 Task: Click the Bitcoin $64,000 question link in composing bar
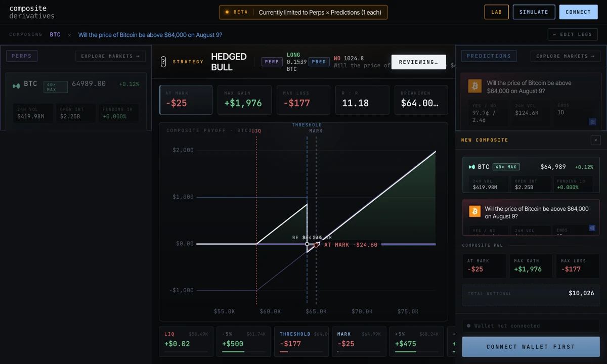click(x=150, y=35)
